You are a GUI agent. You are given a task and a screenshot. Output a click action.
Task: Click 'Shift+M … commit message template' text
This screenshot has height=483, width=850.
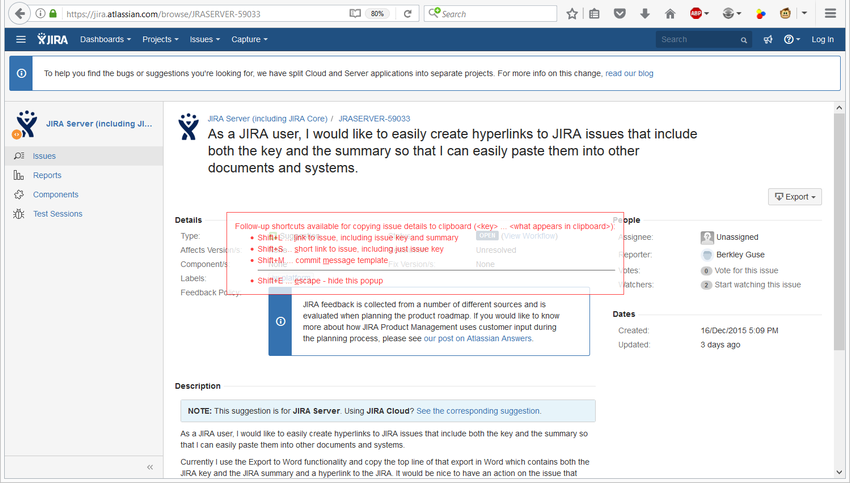pos(323,260)
